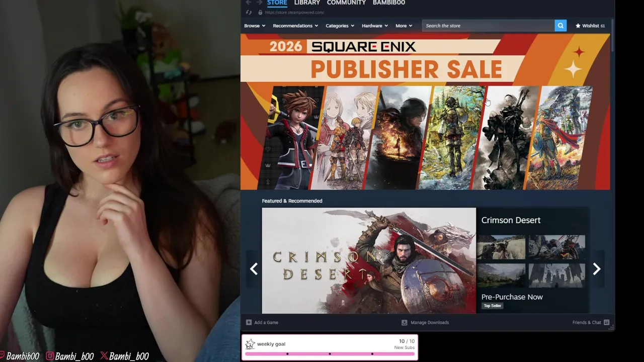Click the weekly goal progress bar
644x362 pixels.
click(x=330, y=354)
